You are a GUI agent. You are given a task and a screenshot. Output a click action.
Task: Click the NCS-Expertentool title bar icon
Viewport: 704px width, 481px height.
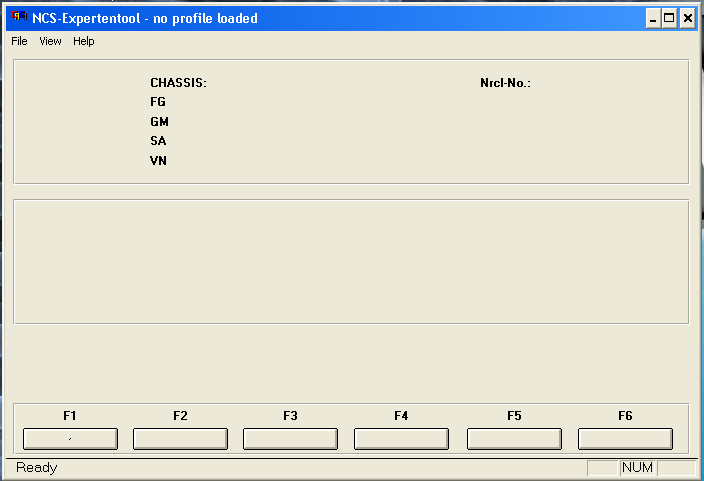pyautogui.click(x=19, y=17)
